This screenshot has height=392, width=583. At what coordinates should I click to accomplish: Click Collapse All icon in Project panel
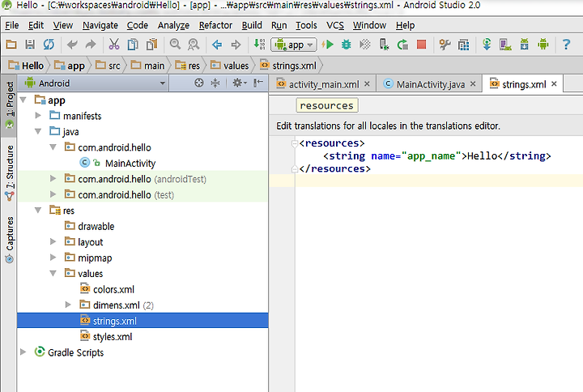(215, 83)
